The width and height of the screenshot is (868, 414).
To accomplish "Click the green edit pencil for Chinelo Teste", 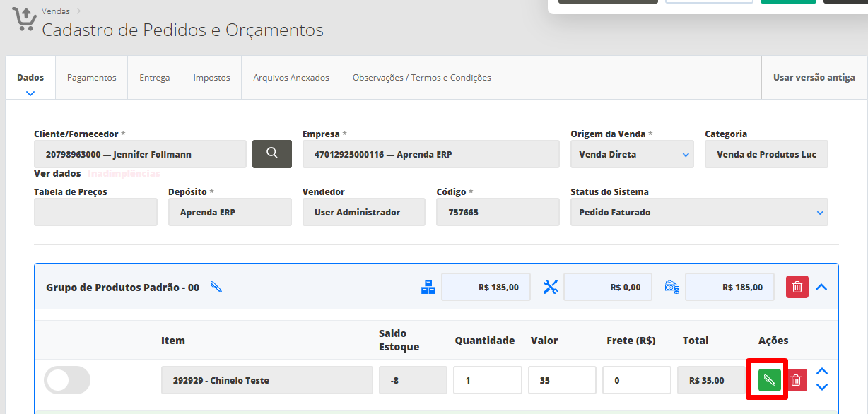I will coord(769,380).
